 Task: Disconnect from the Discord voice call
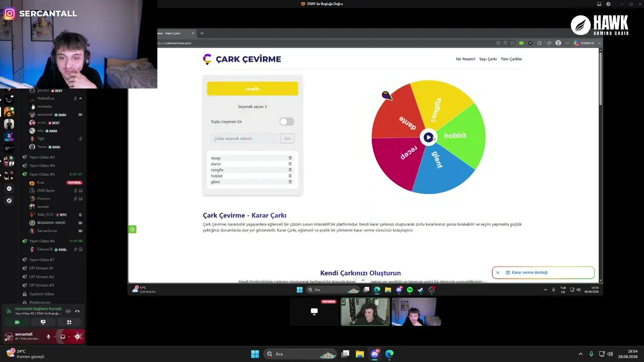[77, 311]
